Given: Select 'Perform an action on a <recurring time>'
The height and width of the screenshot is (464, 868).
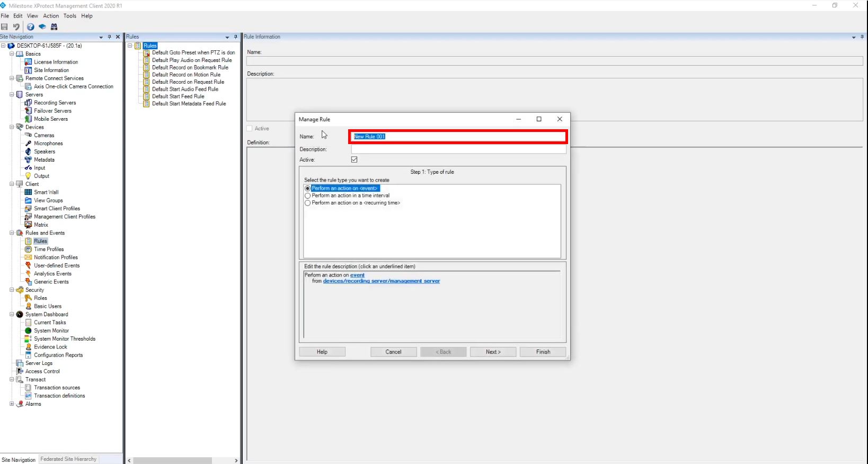Looking at the screenshot, I should [308, 203].
